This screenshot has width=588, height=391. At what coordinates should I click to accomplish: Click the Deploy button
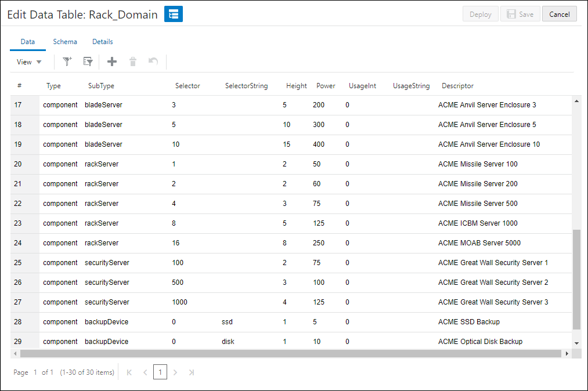(x=480, y=13)
